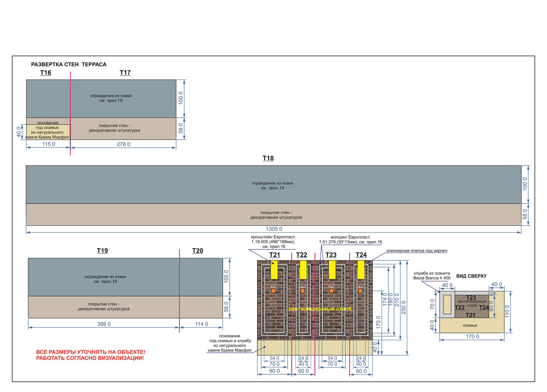Select the yellow stone bench base in T16
This screenshot has width=547, height=392.
(x=48, y=132)
